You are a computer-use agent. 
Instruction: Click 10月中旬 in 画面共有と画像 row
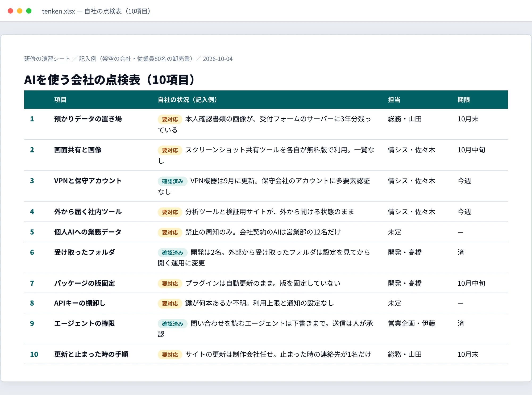pos(471,150)
